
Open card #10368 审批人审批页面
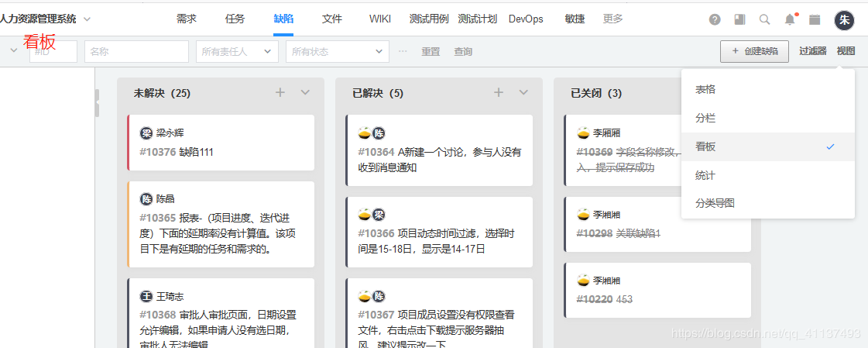click(x=221, y=314)
